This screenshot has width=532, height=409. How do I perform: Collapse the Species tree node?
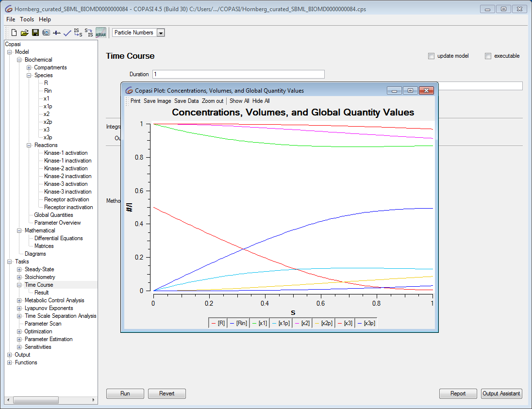pos(29,75)
